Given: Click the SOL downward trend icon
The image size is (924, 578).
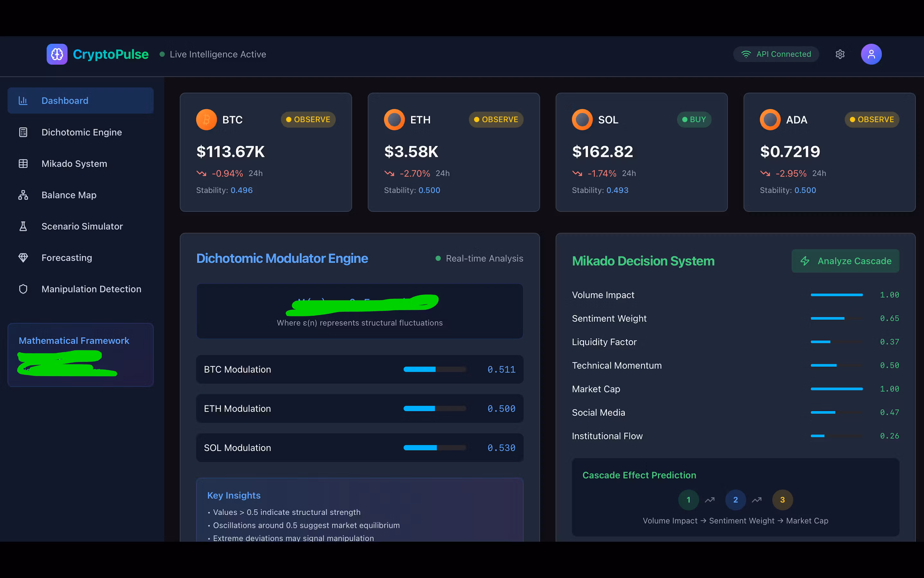Looking at the screenshot, I should pyautogui.click(x=577, y=173).
